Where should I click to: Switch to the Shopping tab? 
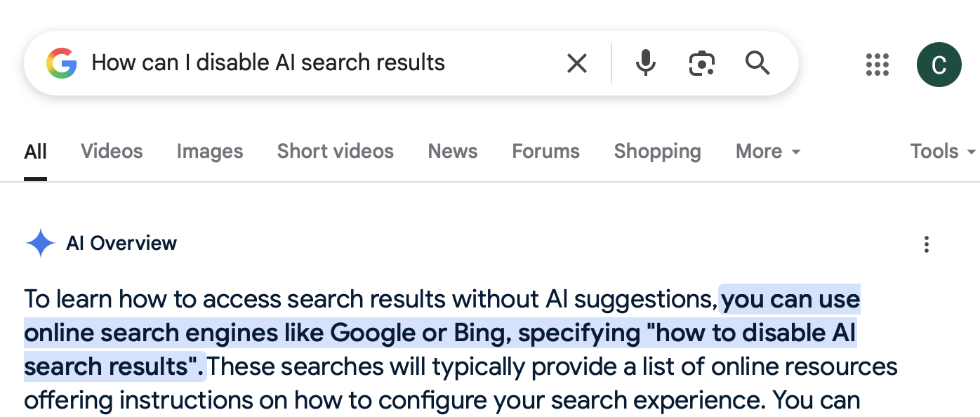point(658,151)
